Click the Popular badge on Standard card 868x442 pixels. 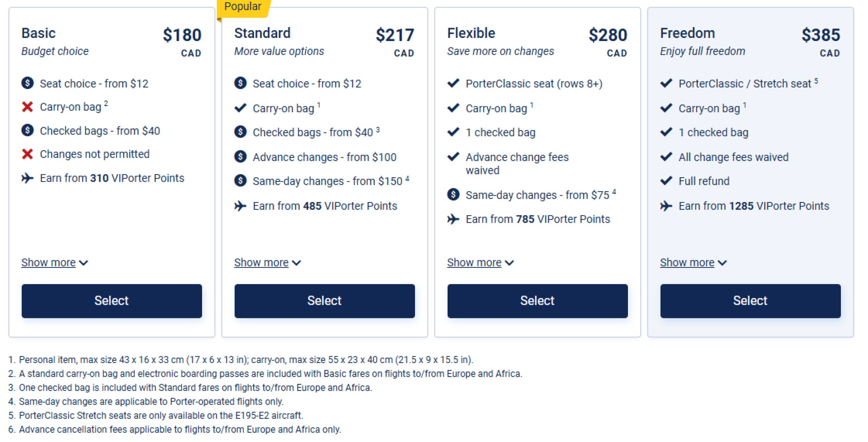pyautogui.click(x=243, y=7)
